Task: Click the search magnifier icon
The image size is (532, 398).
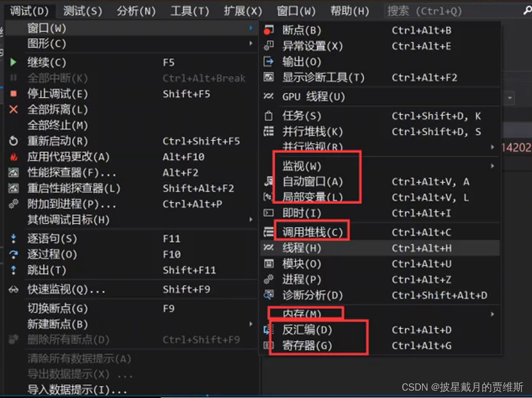Action: pyautogui.click(x=527, y=11)
